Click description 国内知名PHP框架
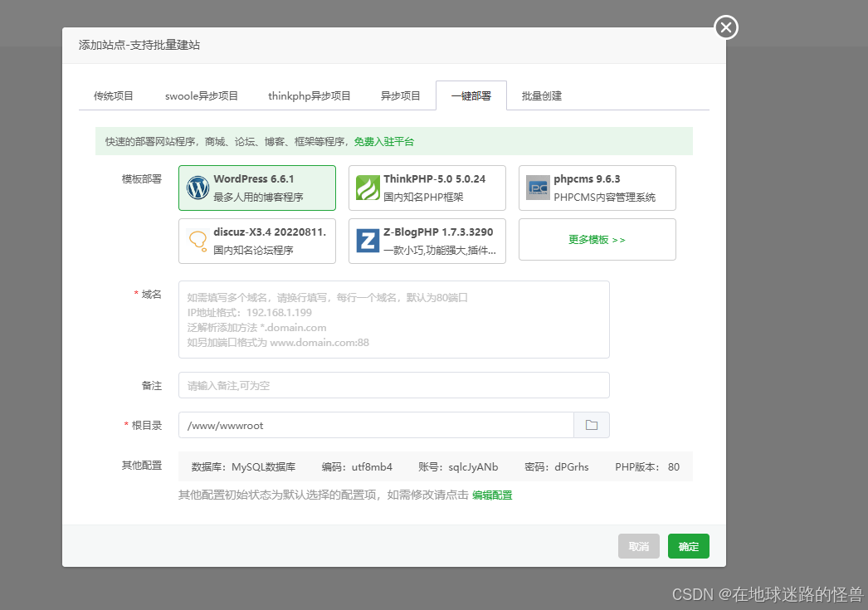This screenshot has height=610, width=868. coord(423,197)
